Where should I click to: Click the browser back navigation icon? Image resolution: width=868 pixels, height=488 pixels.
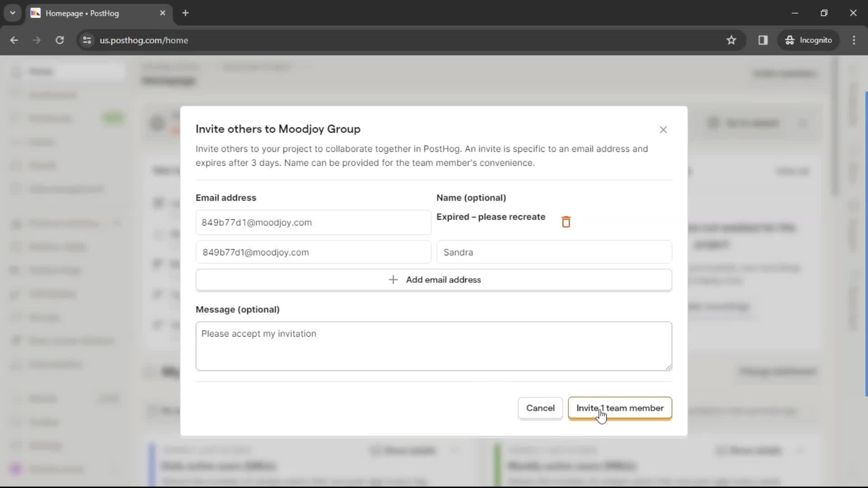pos(14,41)
